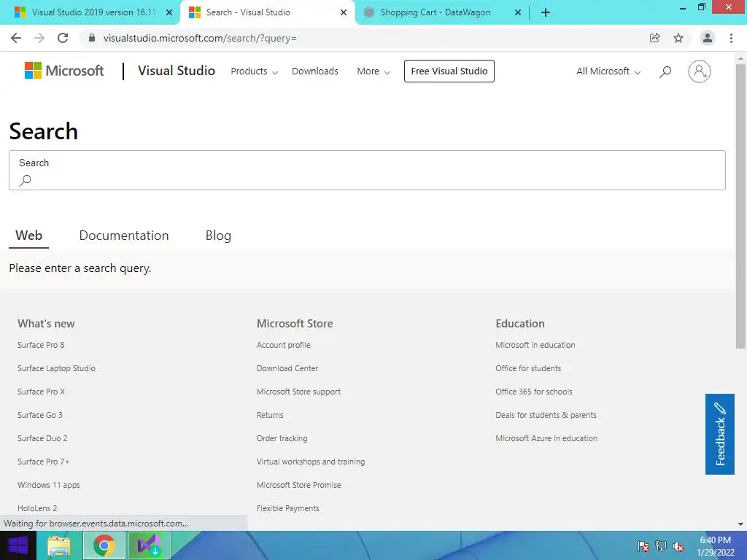The height and width of the screenshot is (560, 747).
Task: Click network tray icon
Action: click(x=661, y=546)
